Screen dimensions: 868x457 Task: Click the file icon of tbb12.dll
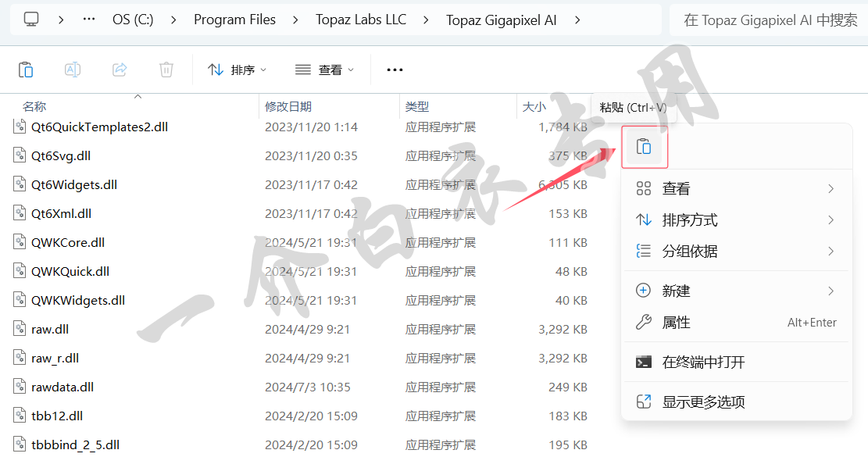pyautogui.click(x=20, y=416)
